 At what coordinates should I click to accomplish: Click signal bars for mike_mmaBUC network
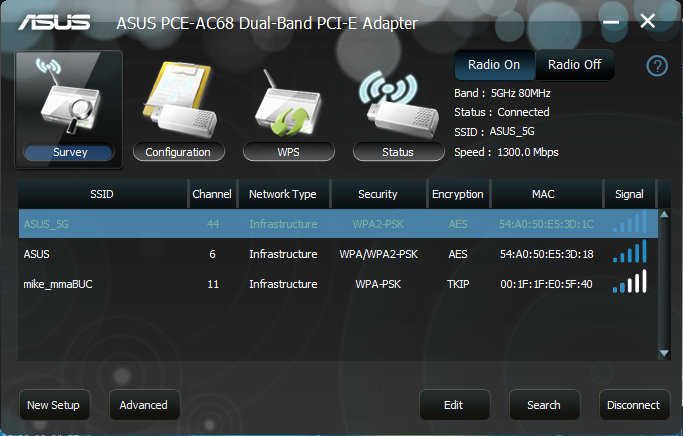(x=629, y=282)
